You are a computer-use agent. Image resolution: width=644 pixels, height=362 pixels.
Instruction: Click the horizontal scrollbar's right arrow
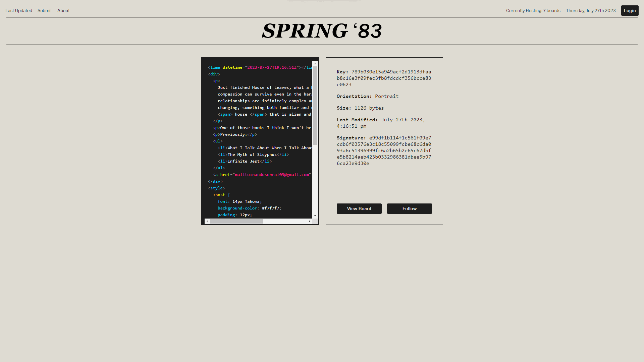(309, 222)
